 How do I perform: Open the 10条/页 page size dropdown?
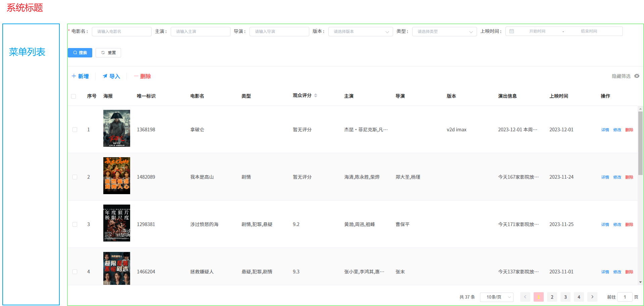click(x=497, y=297)
